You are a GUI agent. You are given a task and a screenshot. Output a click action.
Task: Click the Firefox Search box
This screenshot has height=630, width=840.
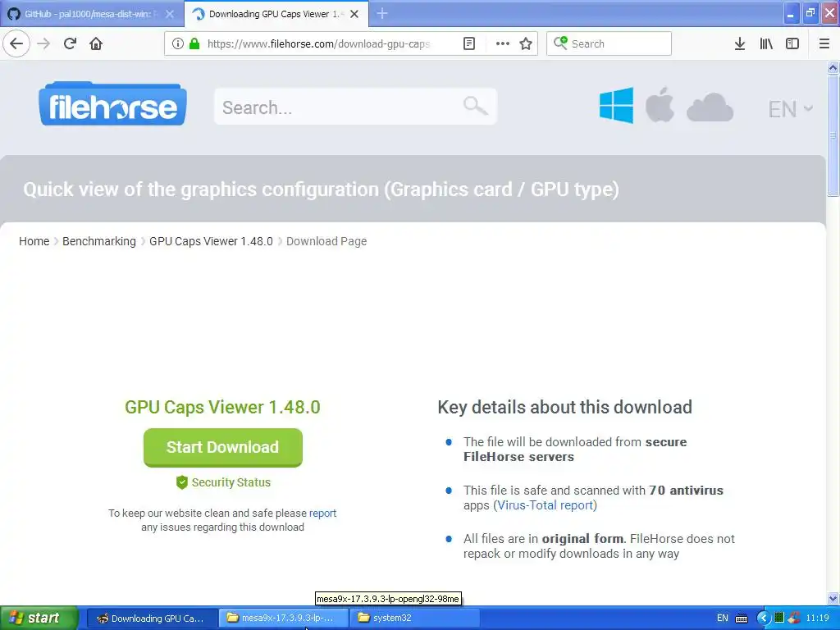[609, 43]
